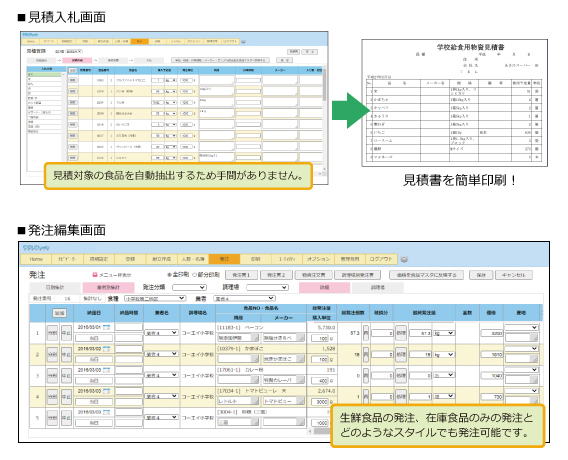The image size is (568, 460).
Task: Select the 部分印刷 radio button
Action: (x=195, y=275)
